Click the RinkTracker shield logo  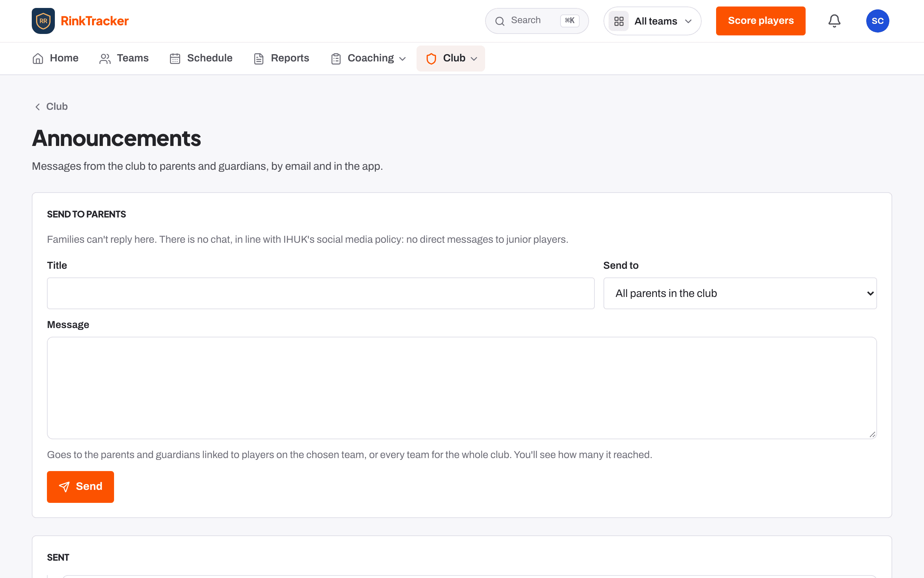[x=43, y=21]
